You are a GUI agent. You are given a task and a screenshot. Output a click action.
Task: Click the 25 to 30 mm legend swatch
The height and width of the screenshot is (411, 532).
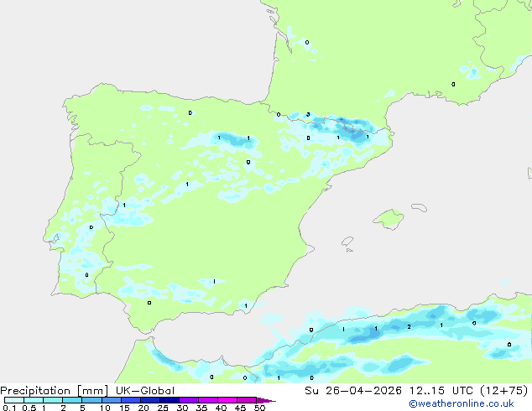[170, 400]
